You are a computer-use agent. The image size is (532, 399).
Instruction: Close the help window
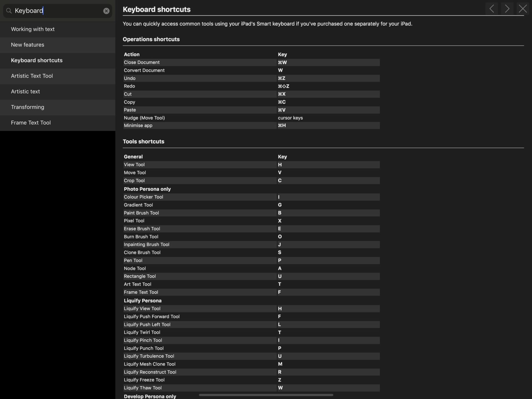coord(523,9)
